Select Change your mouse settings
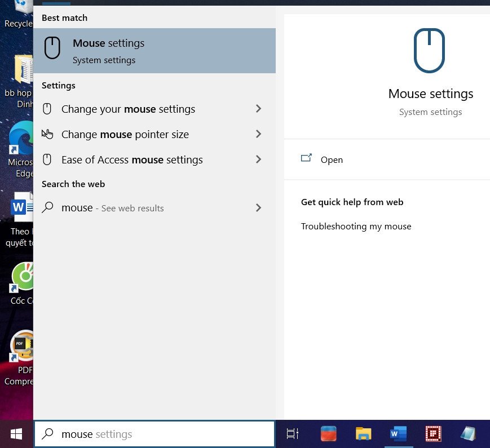490x448 pixels. click(x=129, y=109)
